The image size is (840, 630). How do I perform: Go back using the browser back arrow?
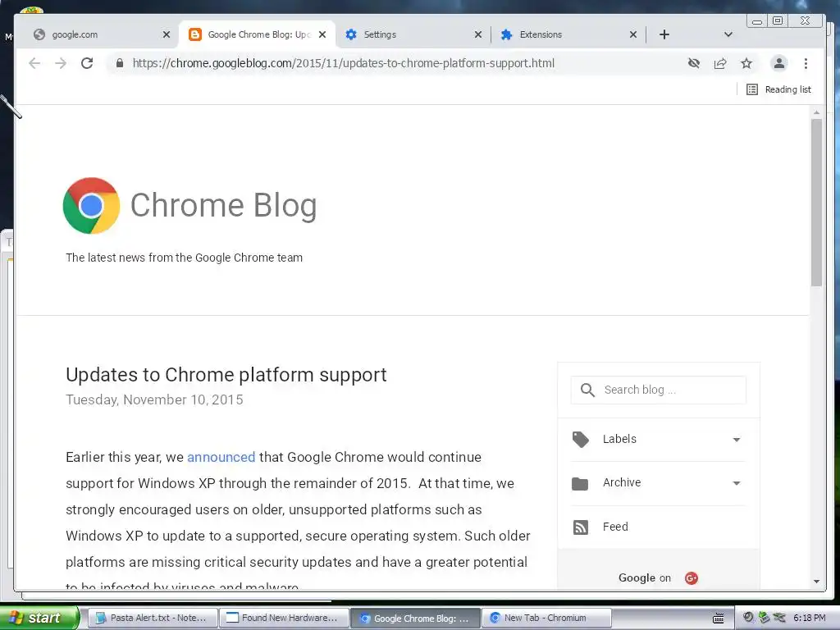coord(34,63)
